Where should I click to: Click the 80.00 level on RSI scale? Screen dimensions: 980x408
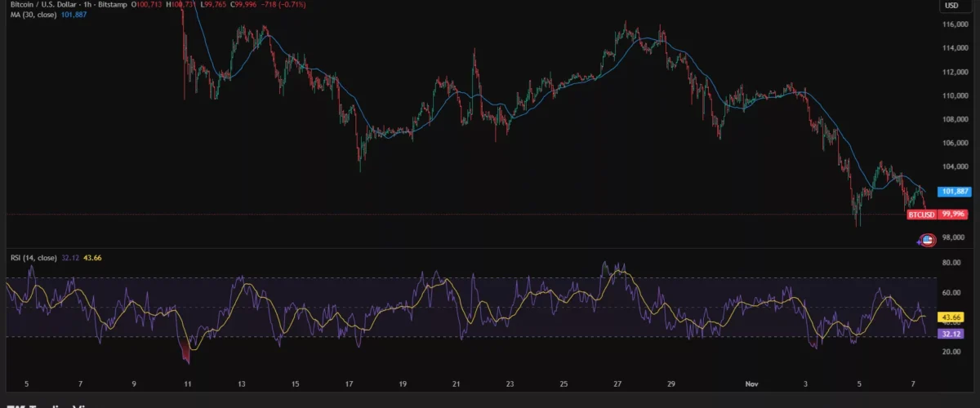[x=951, y=264]
